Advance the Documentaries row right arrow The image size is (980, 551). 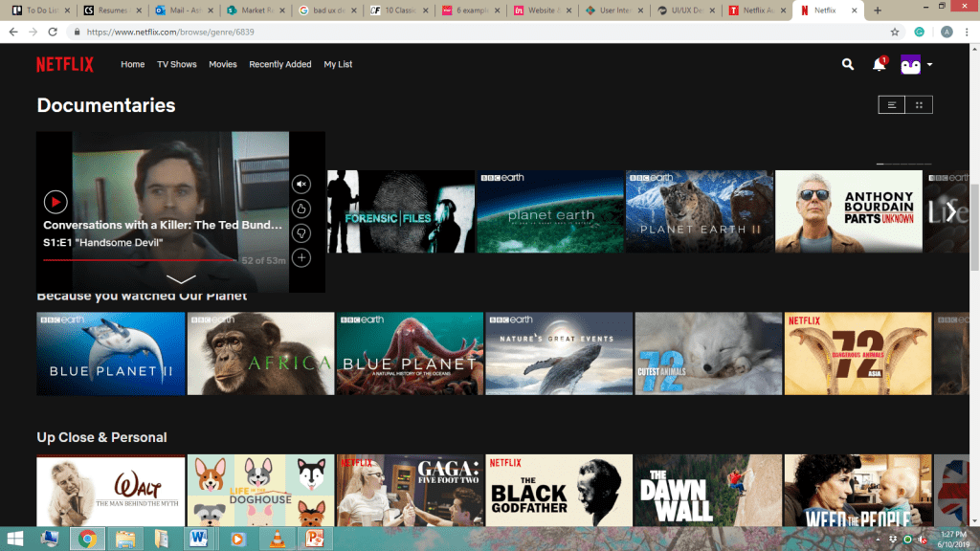(x=950, y=211)
